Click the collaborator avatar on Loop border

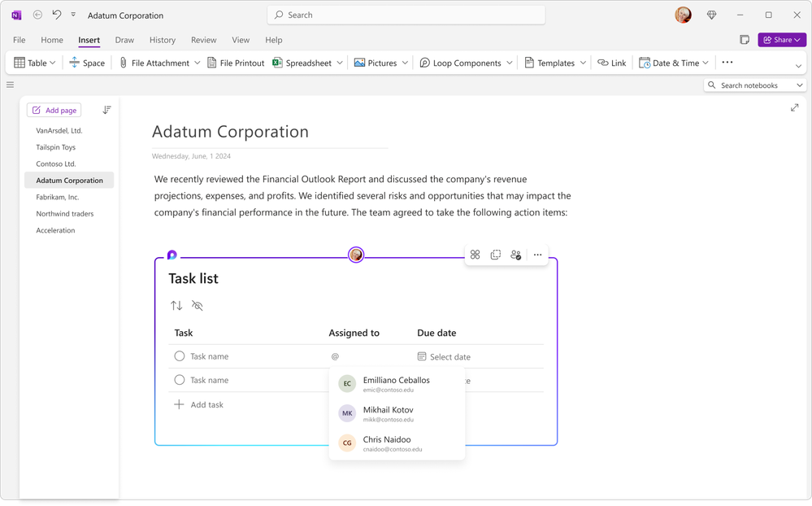click(356, 255)
